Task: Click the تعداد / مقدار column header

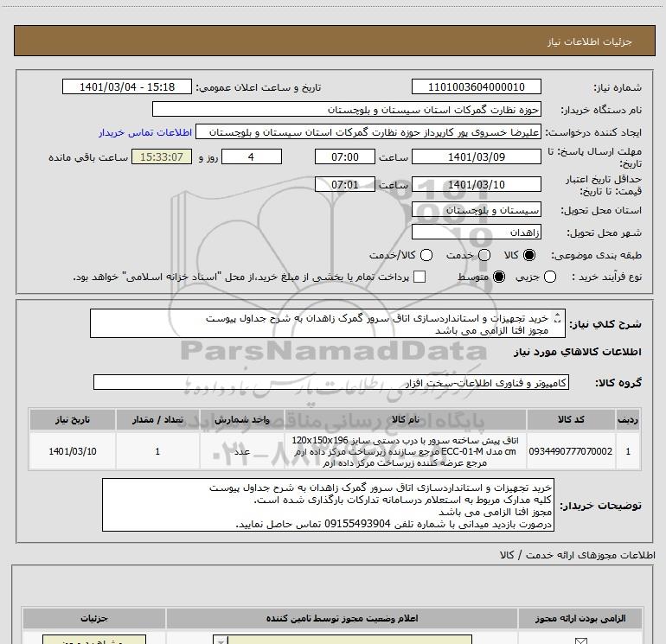Action: click(157, 419)
